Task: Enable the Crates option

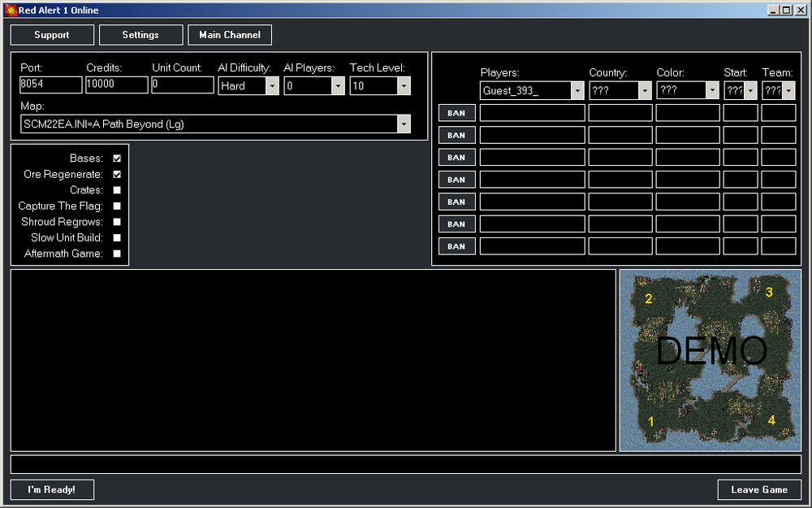Action: (117, 189)
